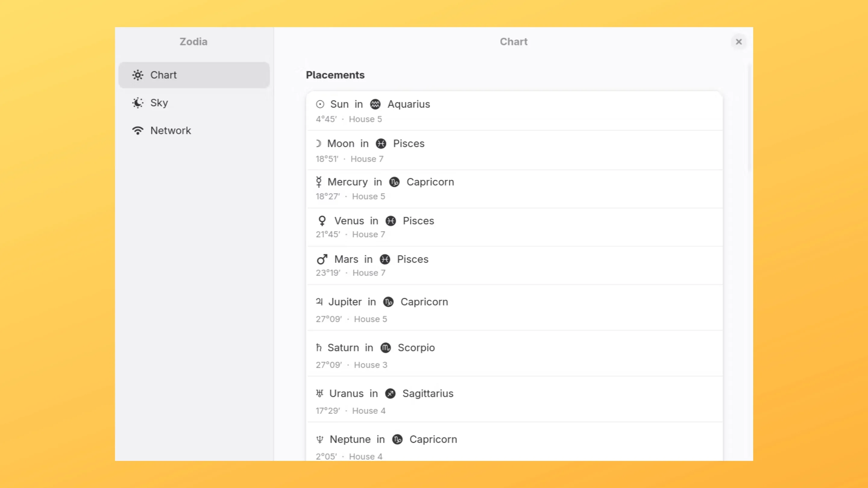Screen dimensions: 868x488
Task: Click the Mars planet glyph icon
Action: (322, 259)
